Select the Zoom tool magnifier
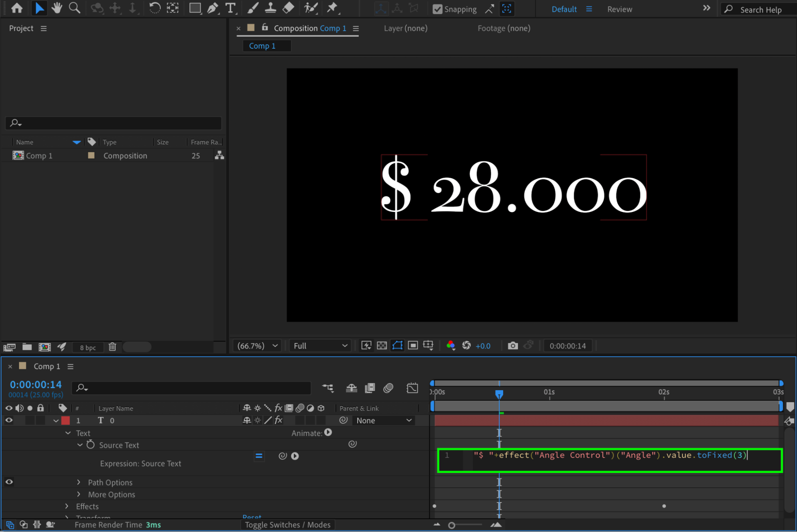This screenshot has width=797, height=532. click(74, 8)
